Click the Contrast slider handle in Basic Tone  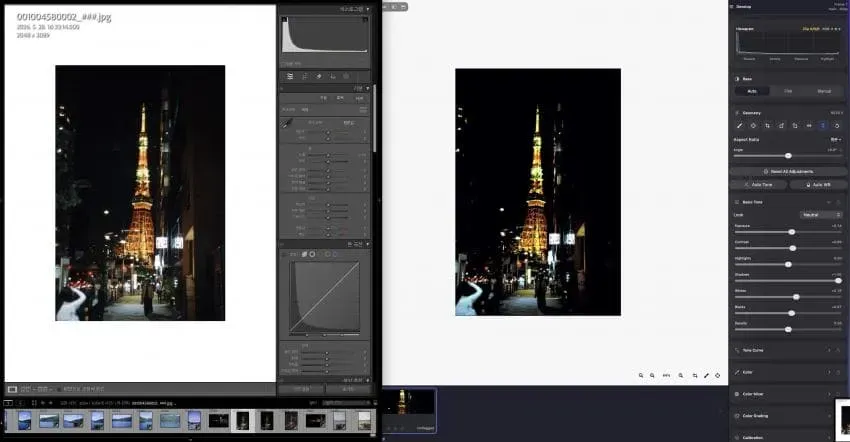click(793, 248)
